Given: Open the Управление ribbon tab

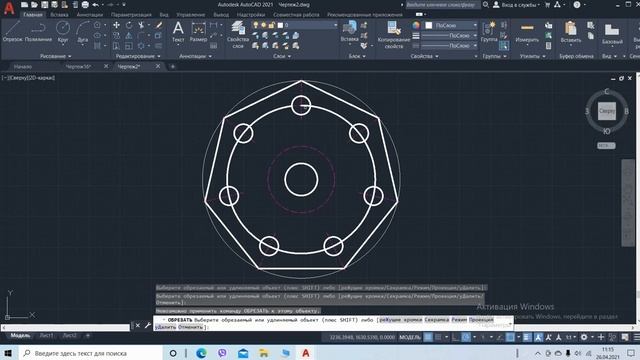Looking at the screenshot, I should (x=191, y=15).
